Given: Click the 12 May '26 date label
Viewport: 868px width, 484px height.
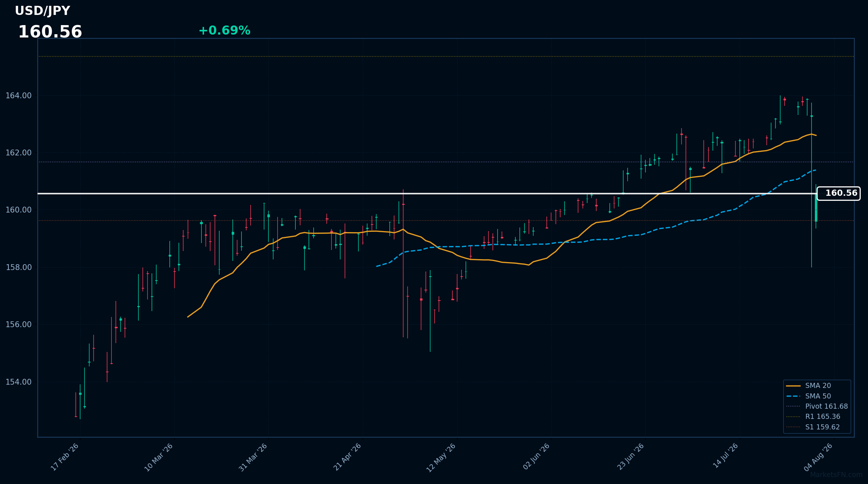Looking at the screenshot, I should point(441,457).
